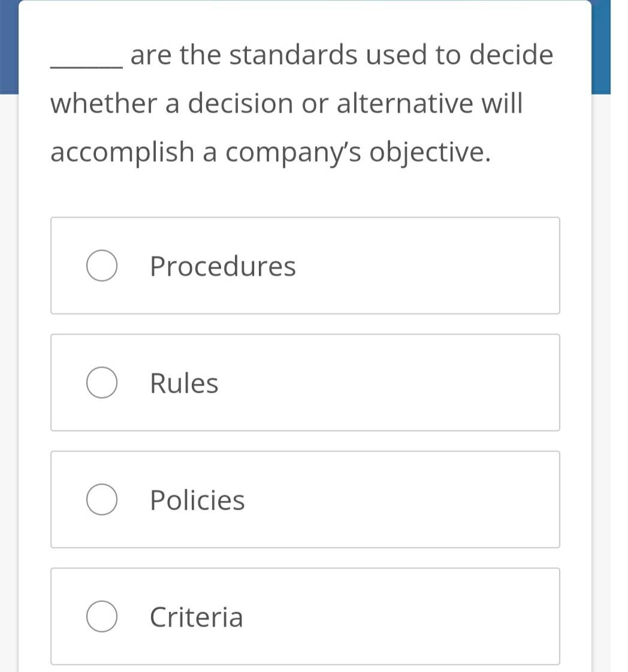Click the Rules answer option
The image size is (628, 672).
click(x=306, y=381)
